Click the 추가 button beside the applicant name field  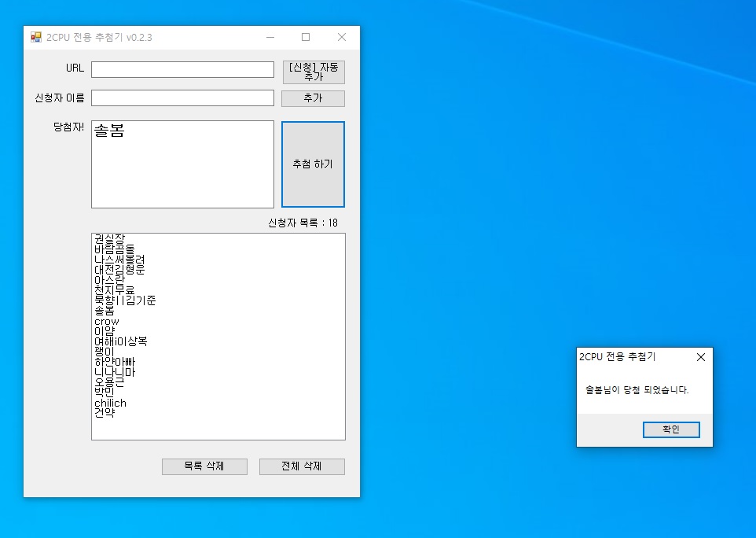click(x=314, y=98)
